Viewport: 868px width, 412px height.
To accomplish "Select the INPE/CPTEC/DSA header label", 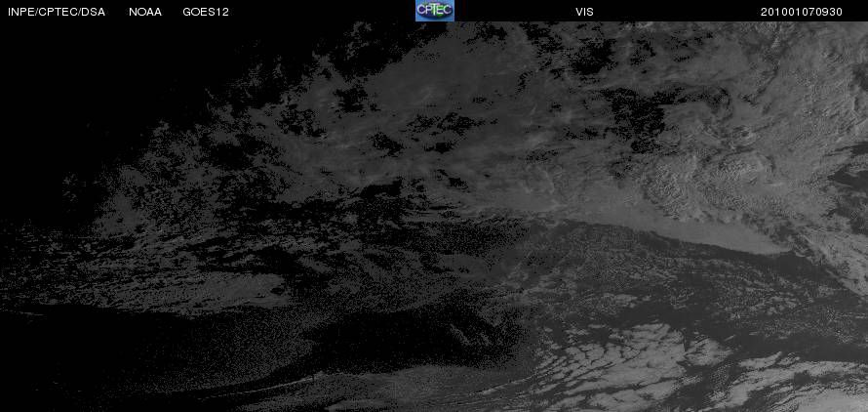I will click(57, 12).
